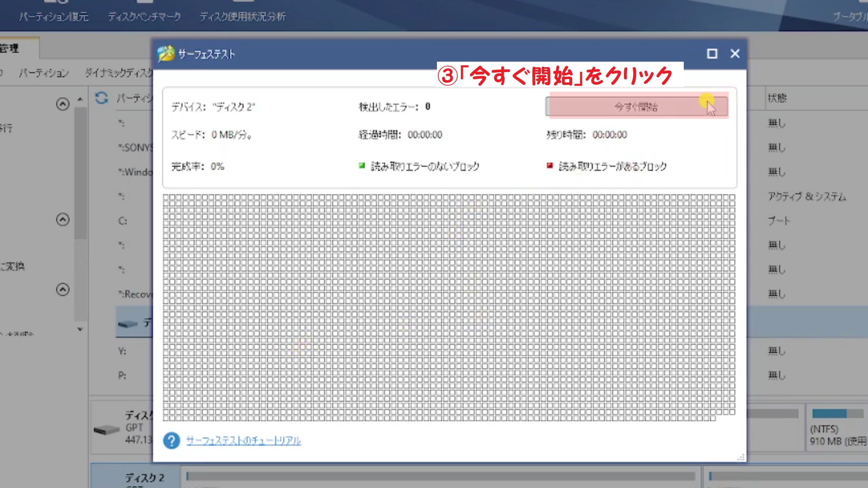Open the パーティション menu
868x488 pixels.
pyautogui.click(x=44, y=73)
